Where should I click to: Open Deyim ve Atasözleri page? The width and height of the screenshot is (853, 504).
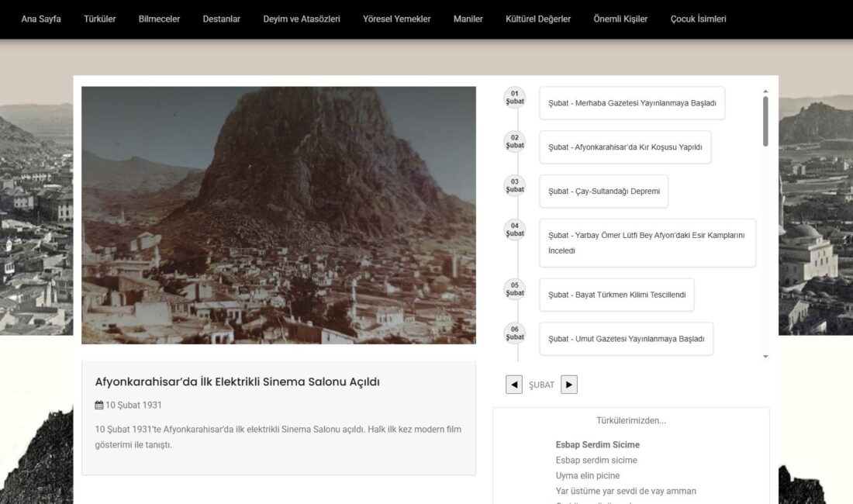click(302, 19)
